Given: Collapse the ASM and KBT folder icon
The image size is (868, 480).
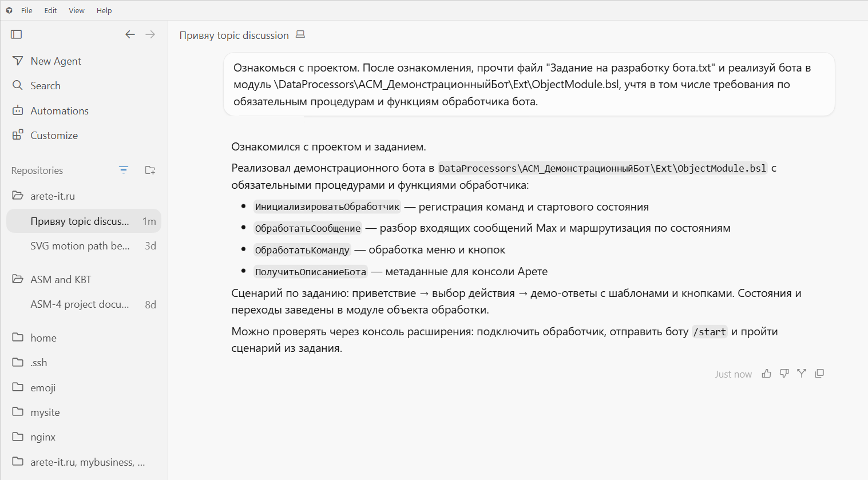Looking at the screenshot, I should point(18,279).
